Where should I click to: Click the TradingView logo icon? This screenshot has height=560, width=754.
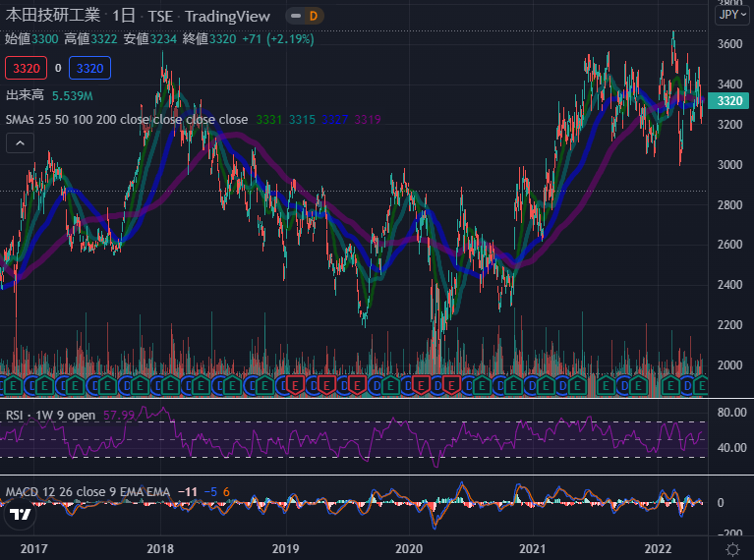[21, 515]
